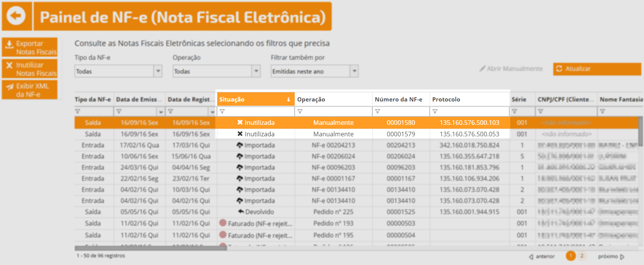Click protocol 342.160.018.750.824
Screen dimensions: 644x265
[470, 145]
